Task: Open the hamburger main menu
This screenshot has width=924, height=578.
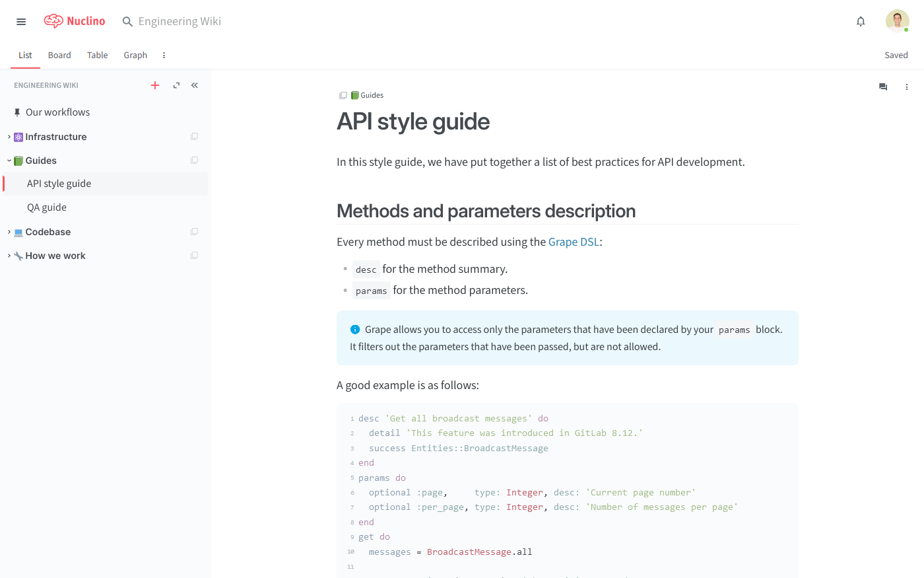Action: tap(21, 22)
